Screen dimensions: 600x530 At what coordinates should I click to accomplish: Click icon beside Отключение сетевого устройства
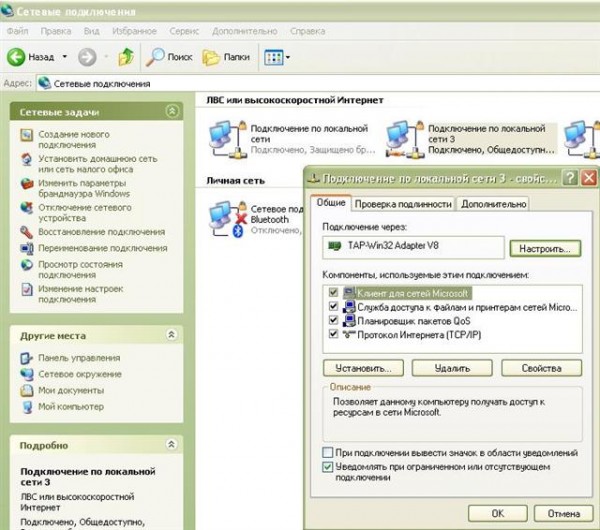[26, 208]
